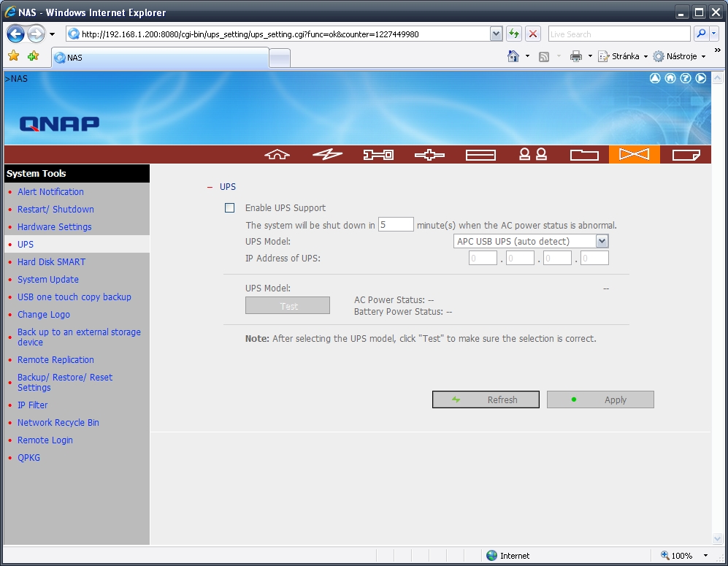Screen dimensions: 728x566
Task: Open the Nástroje menu
Action: point(679,56)
